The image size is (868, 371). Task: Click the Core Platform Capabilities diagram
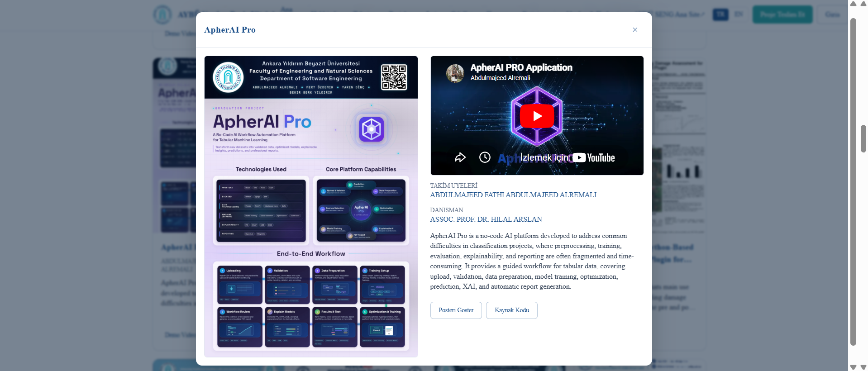pos(361,211)
